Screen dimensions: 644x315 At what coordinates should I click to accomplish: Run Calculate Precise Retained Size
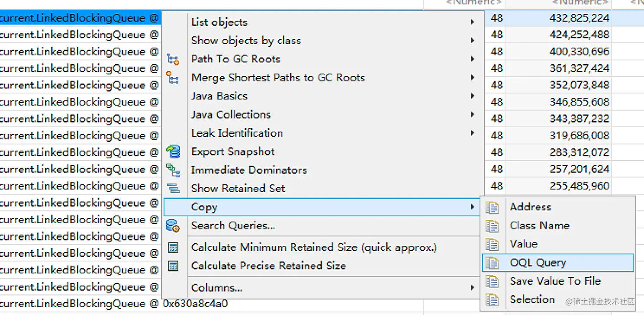[x=322, y=266]
